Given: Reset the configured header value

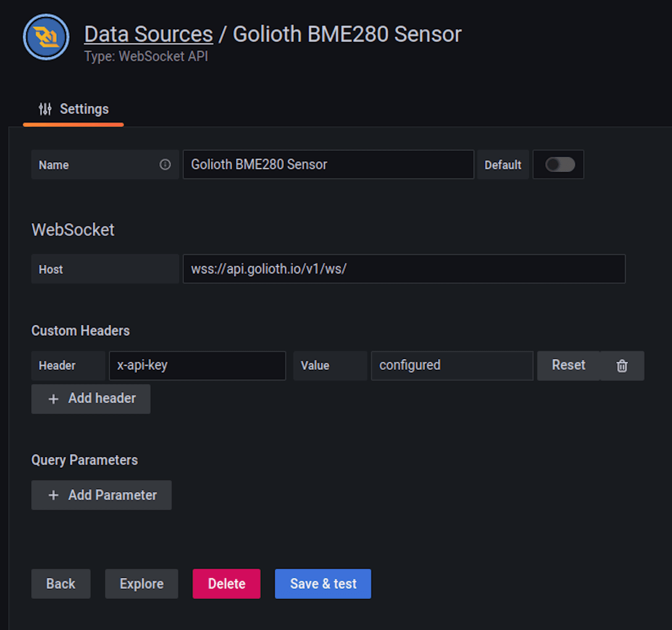Looking at the screenshot, I should click(568, 366).
